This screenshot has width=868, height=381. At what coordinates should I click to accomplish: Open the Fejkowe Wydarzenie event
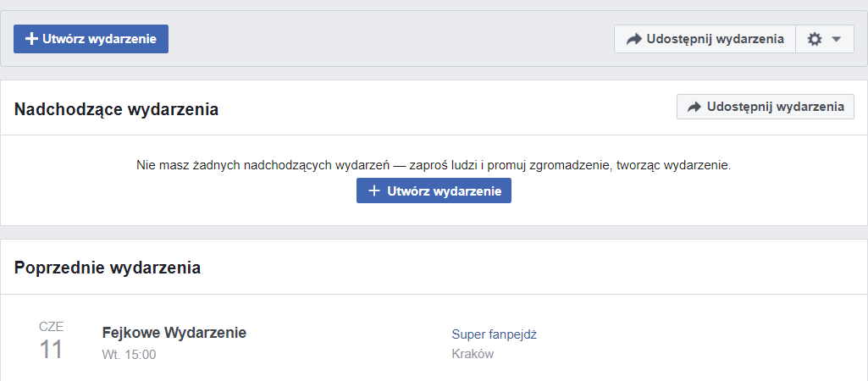174,333
